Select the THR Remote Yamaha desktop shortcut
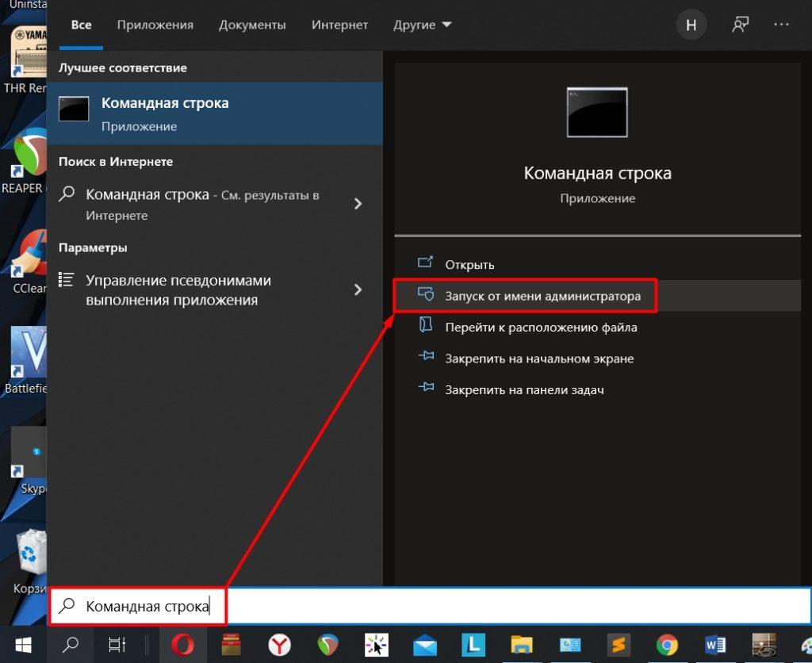 [26, 59]
